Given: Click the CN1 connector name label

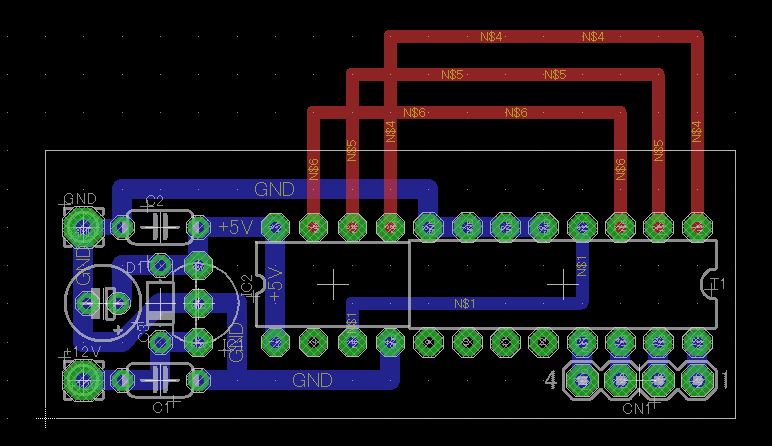Looking at the screenshot, I should tap(637, 409).
